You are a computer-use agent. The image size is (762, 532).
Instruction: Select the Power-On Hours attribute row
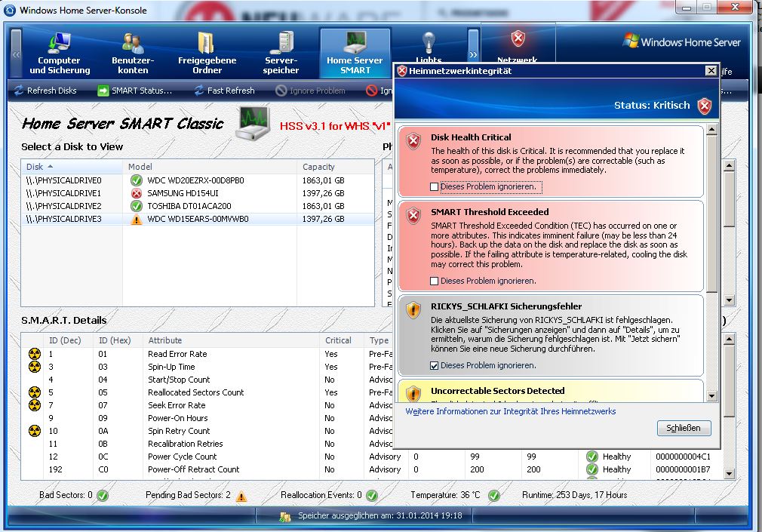207,418
